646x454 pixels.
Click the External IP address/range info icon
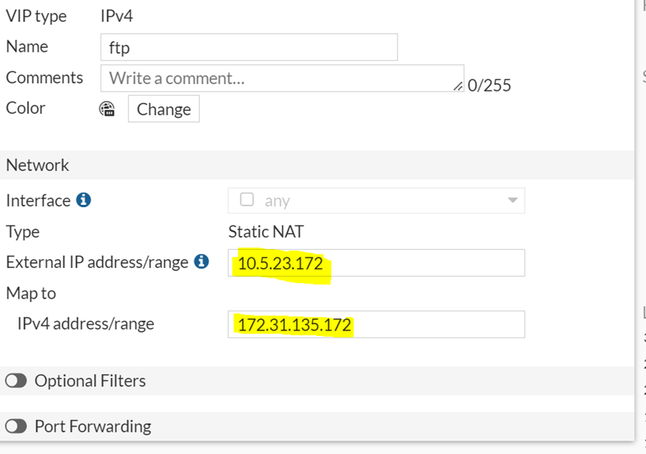coord(201,262)
